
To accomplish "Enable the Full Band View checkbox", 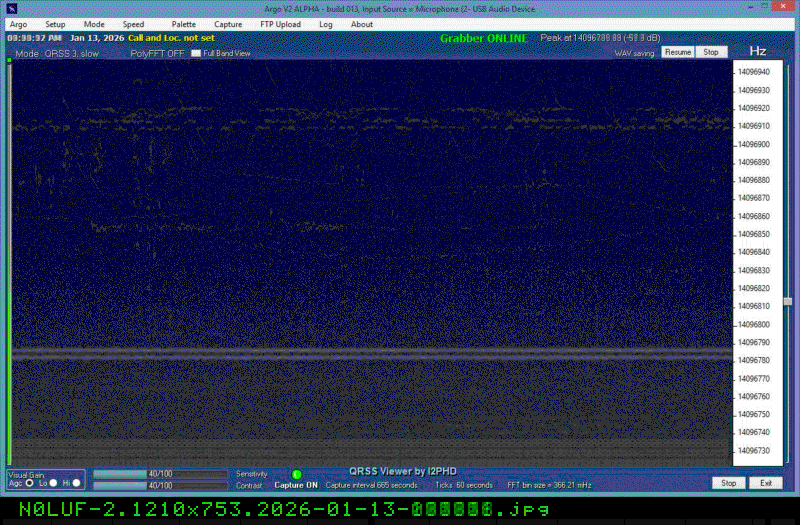I will click(197, 53).
